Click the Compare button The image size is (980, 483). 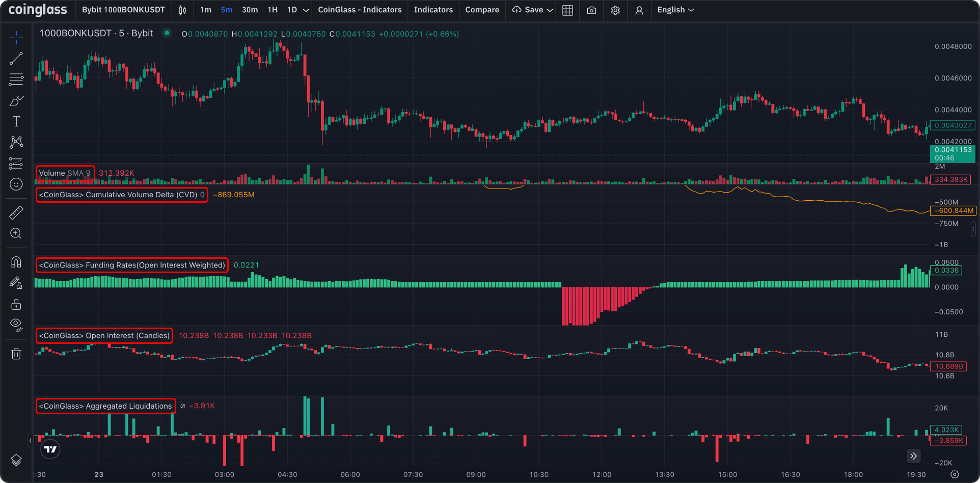point(482,10)
